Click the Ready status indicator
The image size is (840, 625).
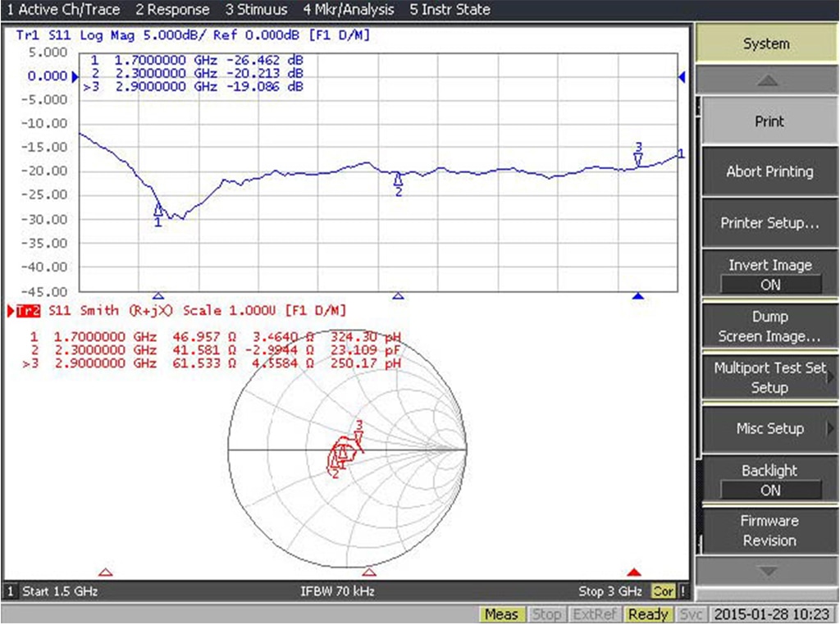coord(648,614)
